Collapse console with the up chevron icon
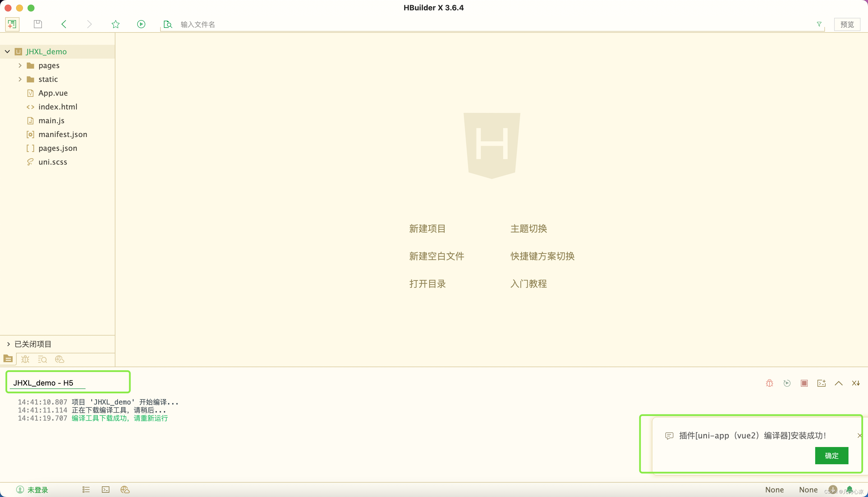The image size is (868, 497). point(839,383)
